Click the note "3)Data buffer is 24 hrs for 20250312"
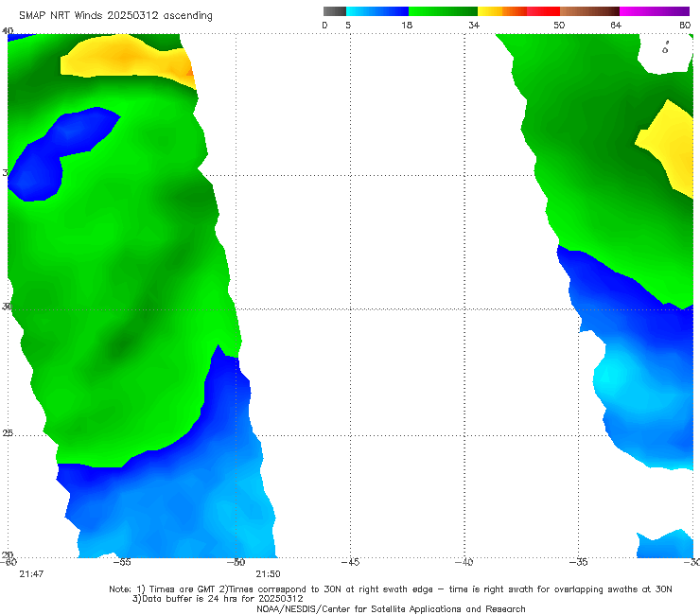The height and width of the screenshot is (615, 700). pyautogui.click(x=218, y=599)
